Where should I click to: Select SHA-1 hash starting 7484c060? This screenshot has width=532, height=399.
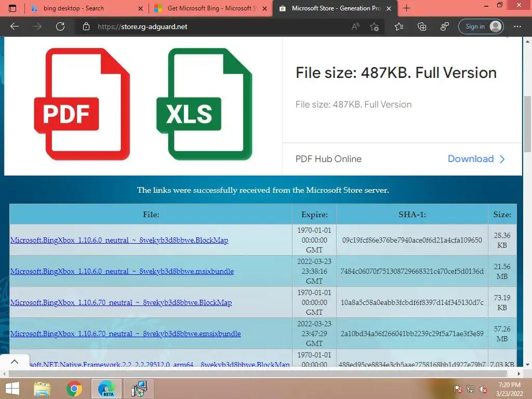[412, 271]
